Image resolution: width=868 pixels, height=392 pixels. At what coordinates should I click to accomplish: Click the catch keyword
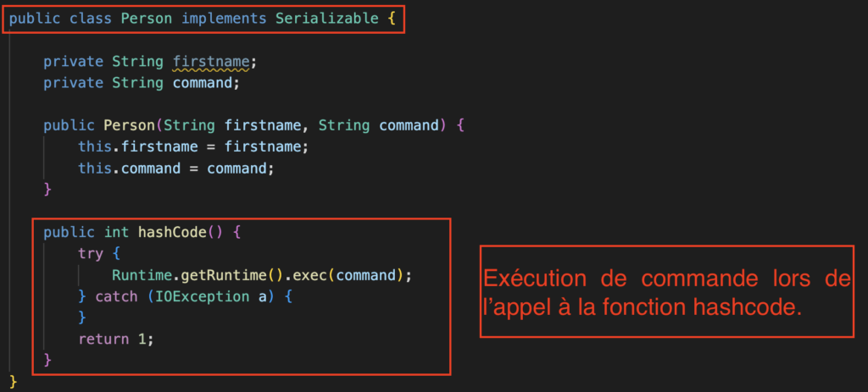(116, 296)
